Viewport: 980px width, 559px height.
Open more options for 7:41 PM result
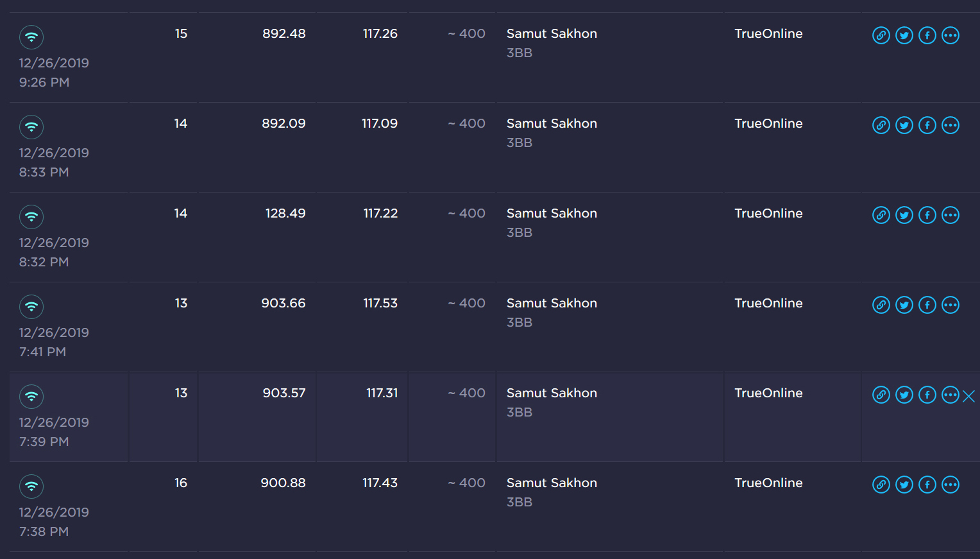click(x=950, y=305)
